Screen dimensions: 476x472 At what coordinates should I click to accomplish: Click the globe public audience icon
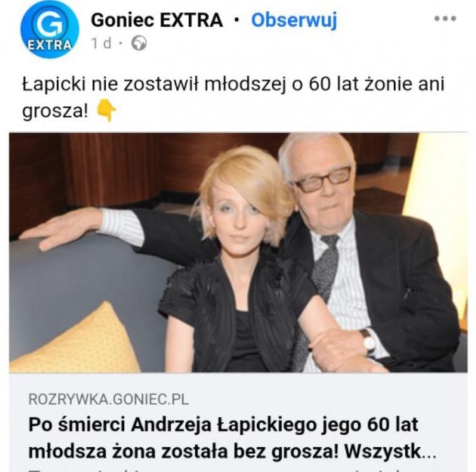tap(139, 43)
